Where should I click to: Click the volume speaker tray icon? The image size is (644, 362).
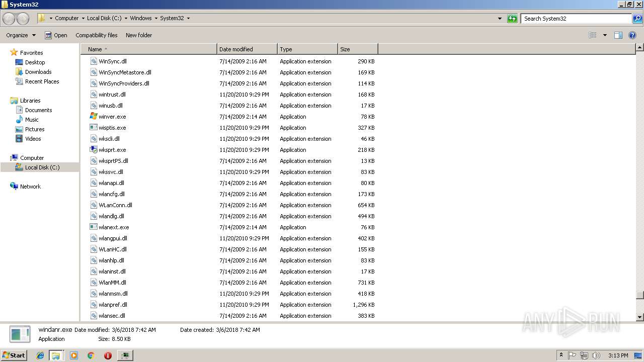pos(596,355)
